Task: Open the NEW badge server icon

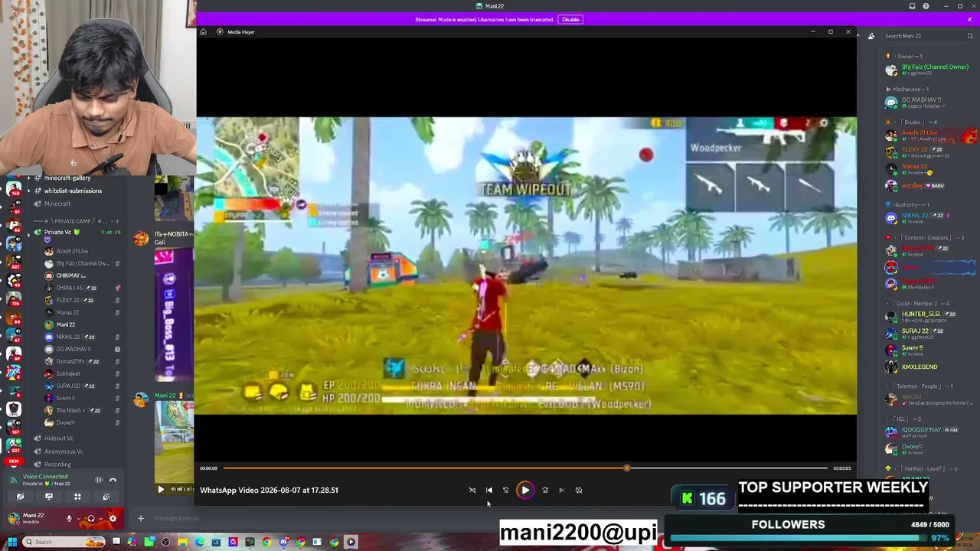Action: (14, 461)
